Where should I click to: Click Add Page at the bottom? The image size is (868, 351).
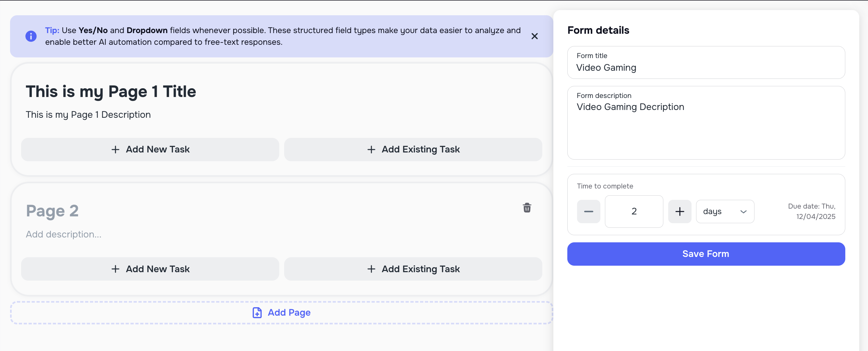pos(289,313)
